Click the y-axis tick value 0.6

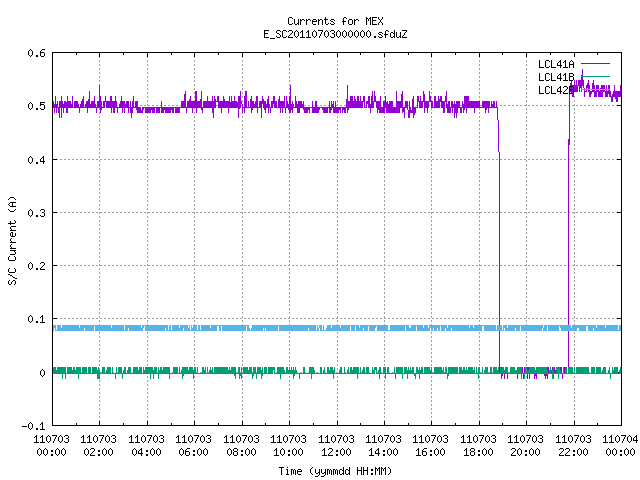click(36, 53)
